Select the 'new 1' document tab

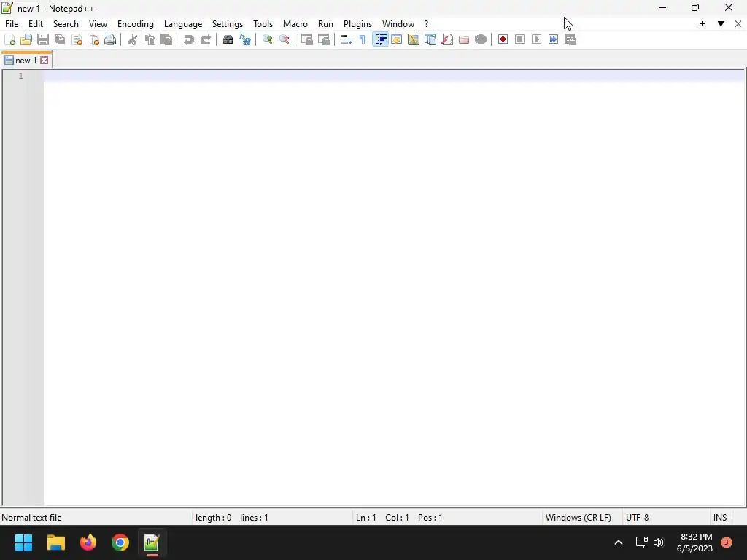pos(26,61)
